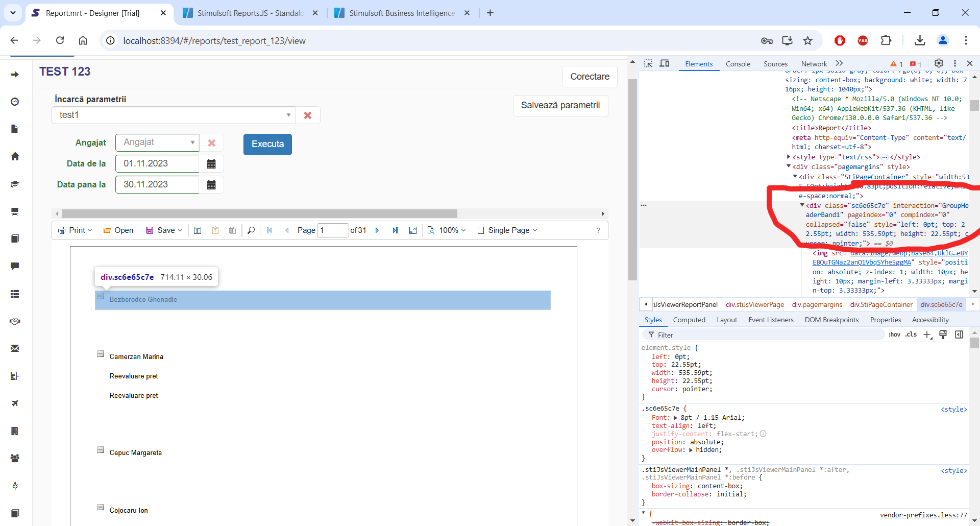Open the envelope mail icon in sidebar
The width and height of the screenshot is (980, 526).
click(x=15, y=348)
